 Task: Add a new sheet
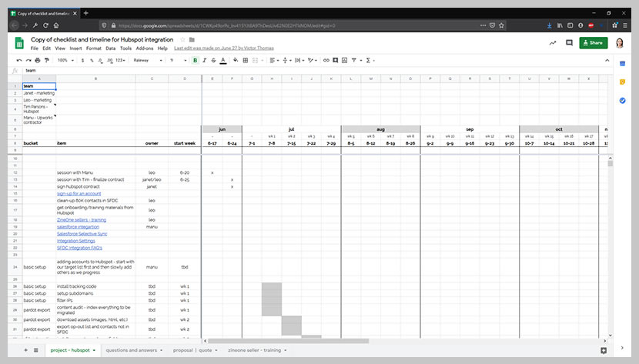[25, 350]
